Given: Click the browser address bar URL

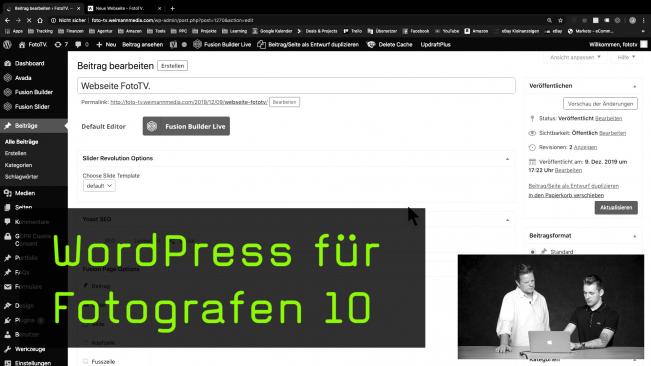Looking at the screenshot, I should click(x=172, y=20).
